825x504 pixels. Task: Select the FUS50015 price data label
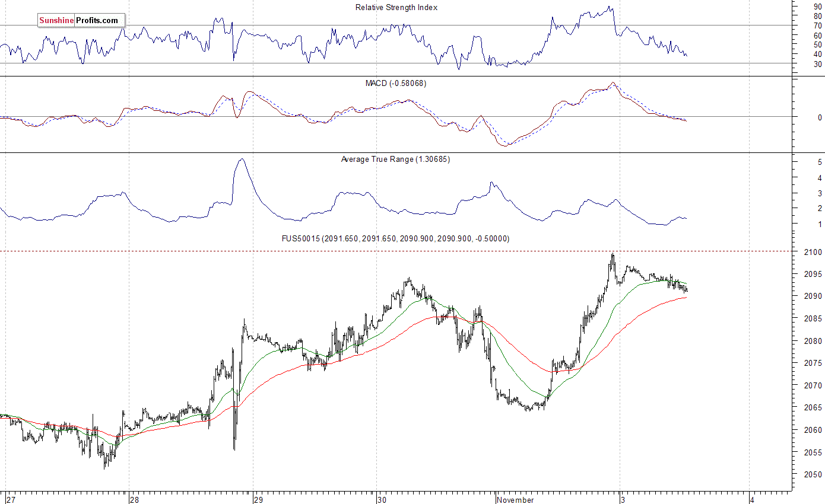(395, 238)
